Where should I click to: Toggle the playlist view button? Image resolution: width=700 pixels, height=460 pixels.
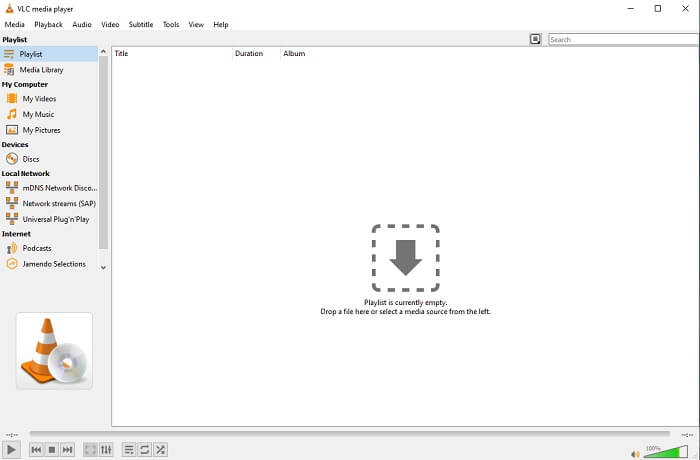click(129, 450)
